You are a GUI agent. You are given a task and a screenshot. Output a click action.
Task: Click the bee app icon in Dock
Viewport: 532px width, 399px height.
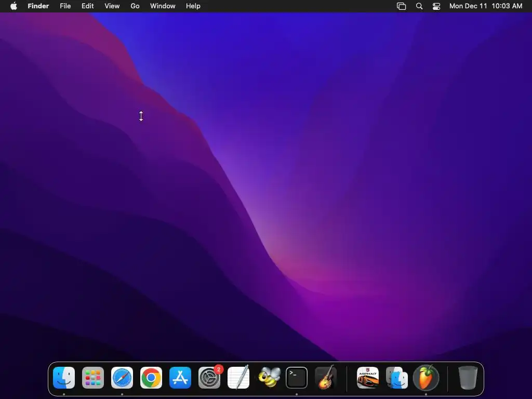click(x=269, y=378)
